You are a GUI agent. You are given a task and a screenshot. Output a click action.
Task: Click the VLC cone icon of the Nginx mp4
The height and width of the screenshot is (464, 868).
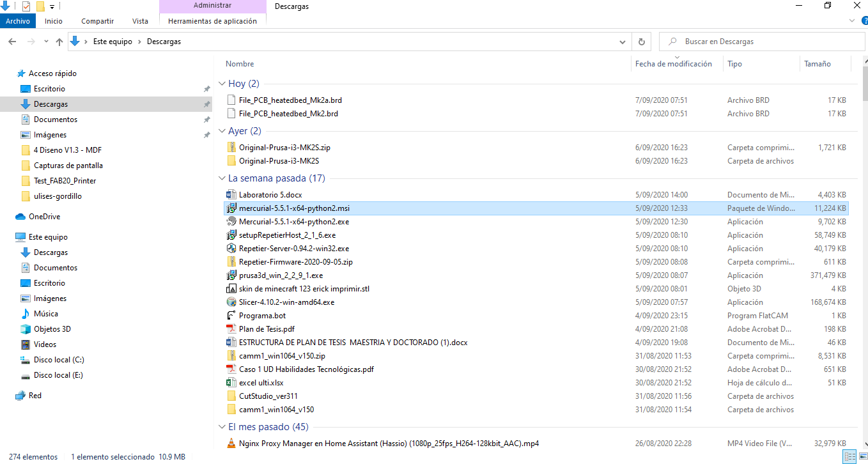[x=231, y=444]
